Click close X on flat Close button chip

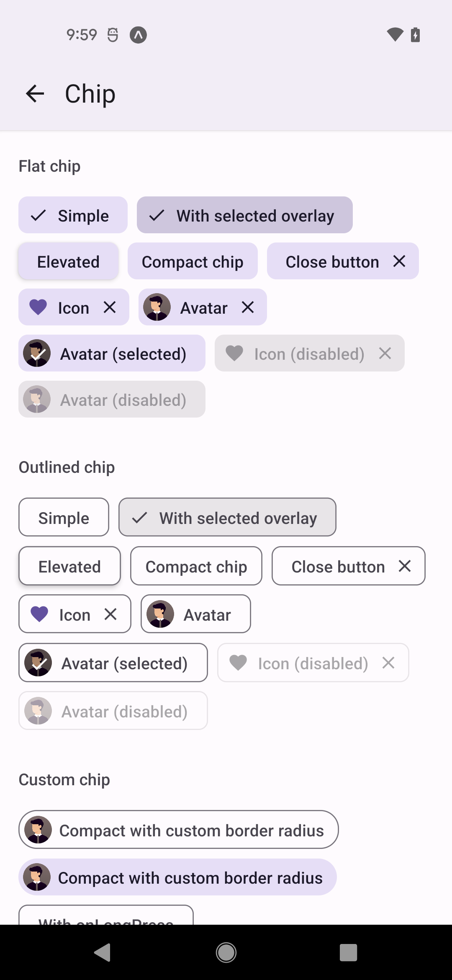click(x=399, y=261)
